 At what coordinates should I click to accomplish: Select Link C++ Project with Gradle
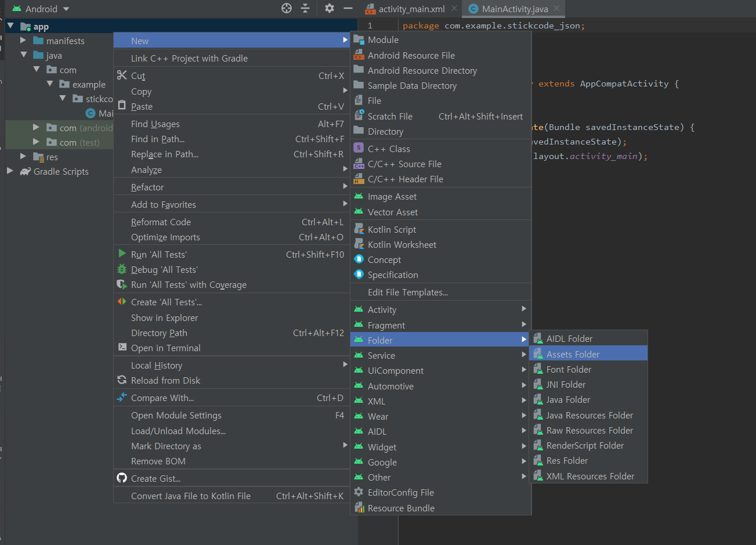tap(231, 58)
